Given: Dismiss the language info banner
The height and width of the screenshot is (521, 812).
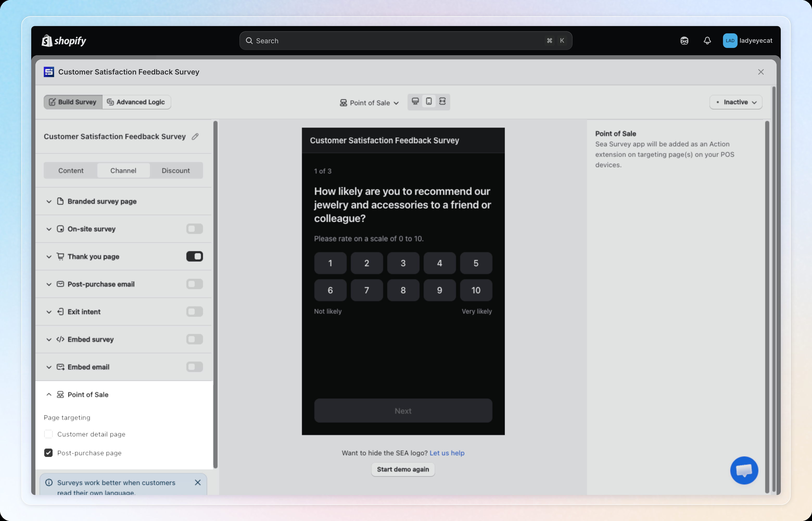Looking at the screenshot, I should point(198,482).
